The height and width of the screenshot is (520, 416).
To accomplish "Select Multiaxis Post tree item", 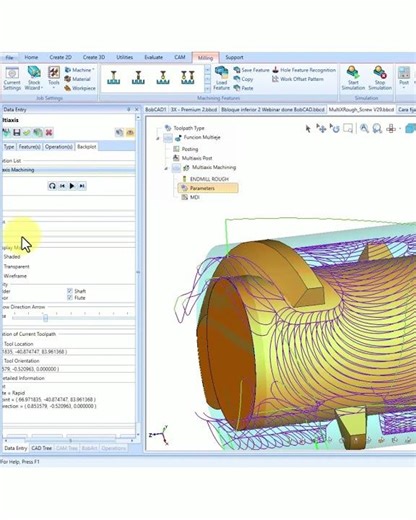I will (x=193, y=158).
